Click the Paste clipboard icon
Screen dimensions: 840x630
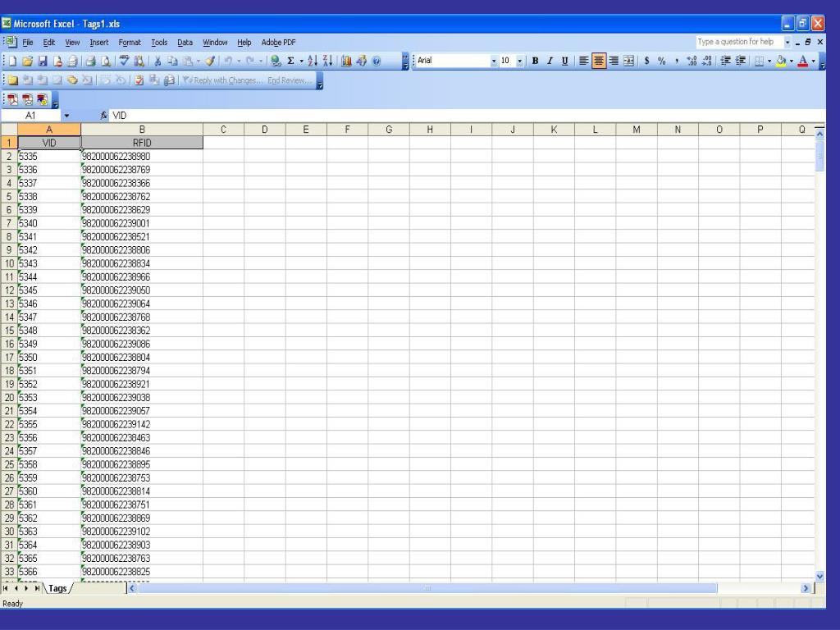(x=188, y=61)
